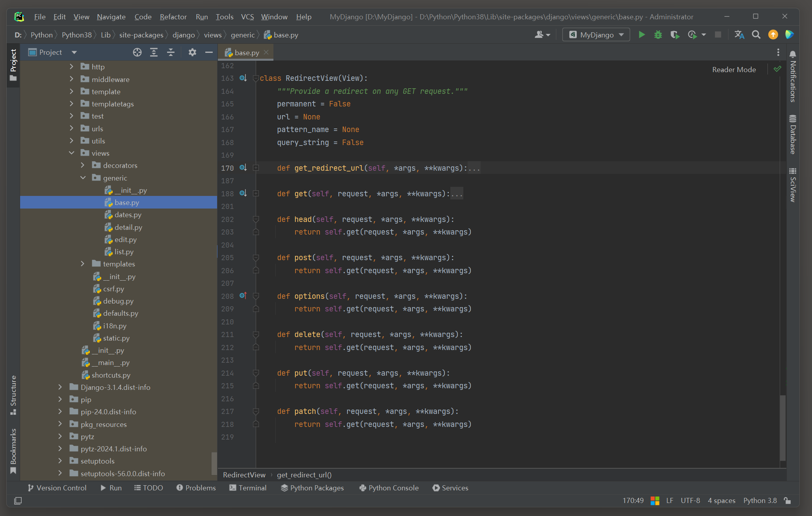Select the base.py editor tab

246,52
